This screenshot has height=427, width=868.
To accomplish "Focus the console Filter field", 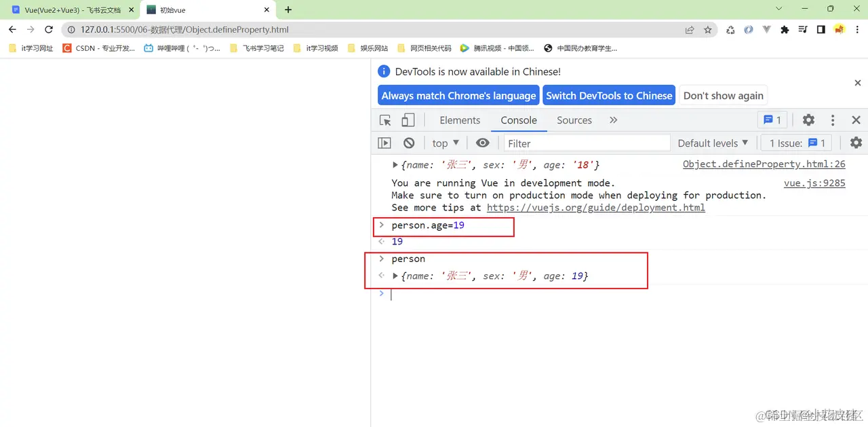I will 587,143.
